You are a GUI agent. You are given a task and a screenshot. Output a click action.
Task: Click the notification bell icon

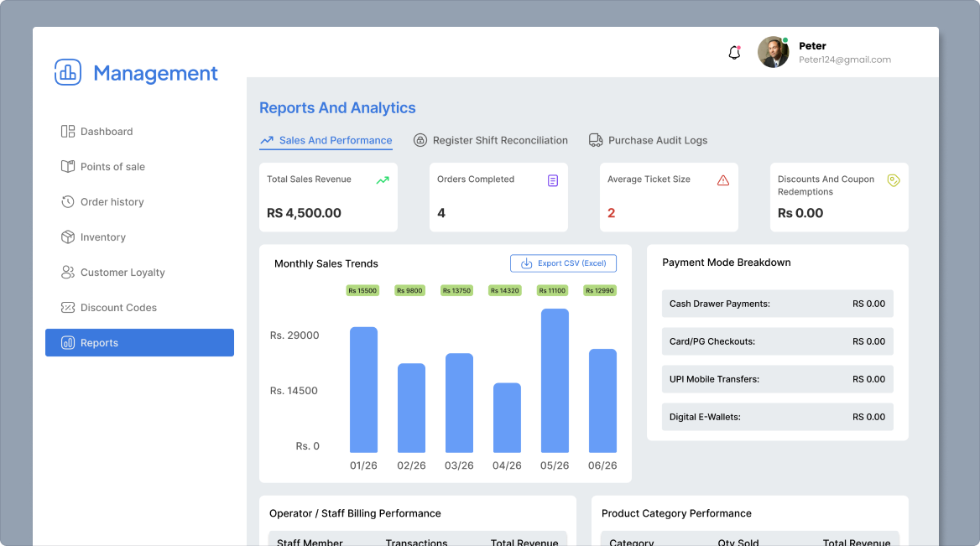[734, 53]
